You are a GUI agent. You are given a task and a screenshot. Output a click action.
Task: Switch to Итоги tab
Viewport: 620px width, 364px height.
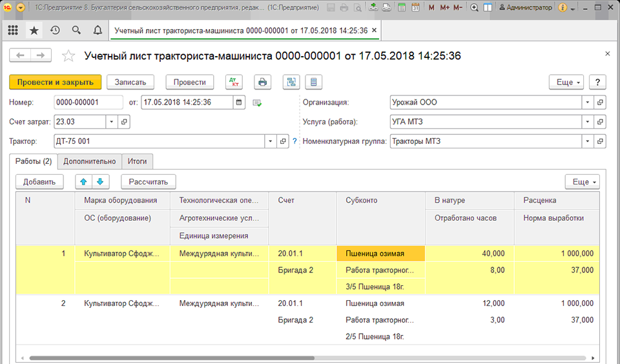(x=137, y=161)
